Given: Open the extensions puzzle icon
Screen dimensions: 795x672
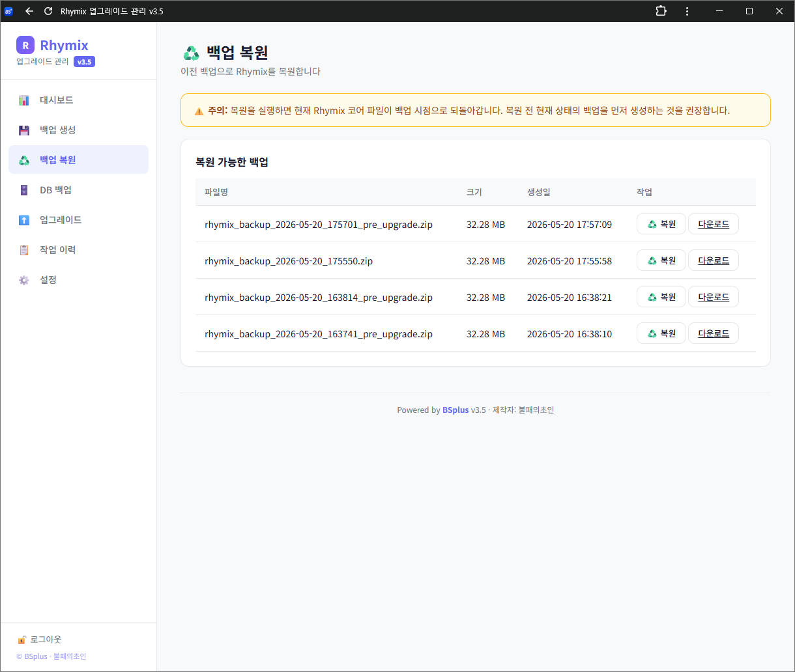Looking at the screenshot, I should pos(661,11).
